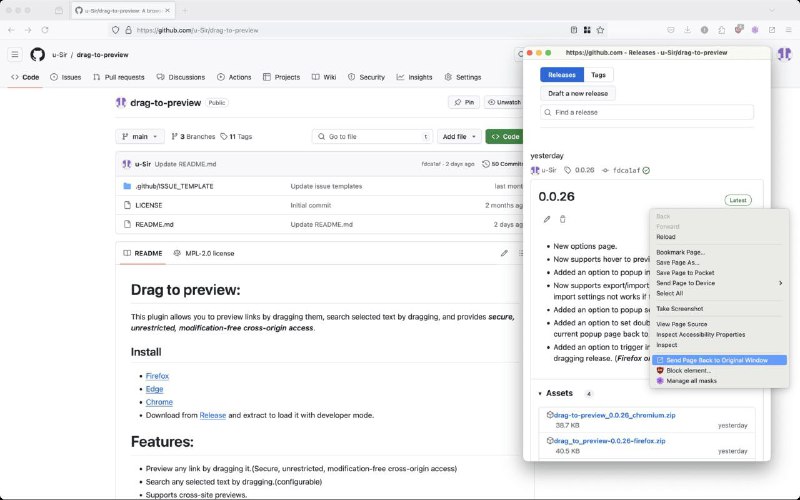
Task: Open the Firefox install link
Action: coord(157,376)
